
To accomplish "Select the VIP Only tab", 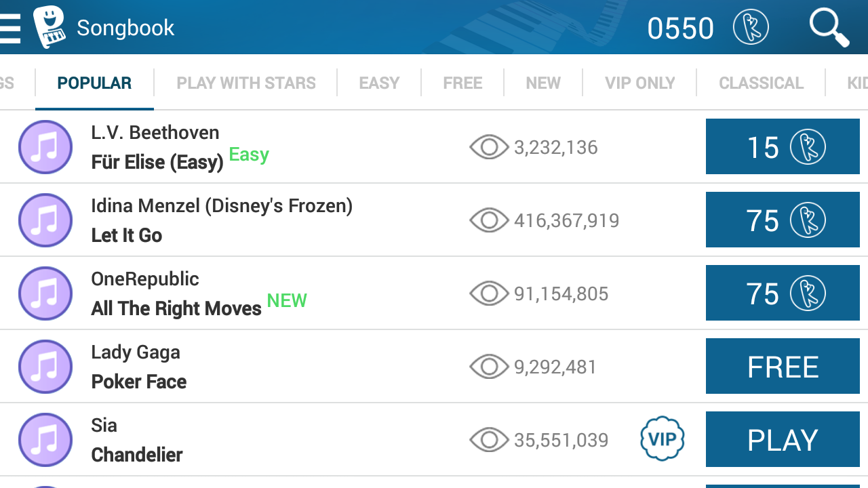I will pyautogui.click(x=639, y=83).
